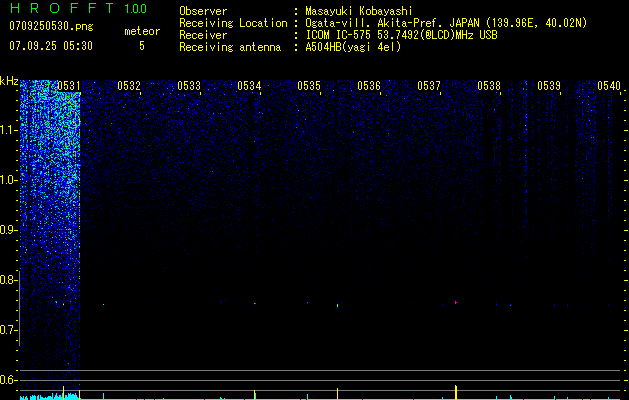The image size is (629, 400).
Task: Click the 0537 time marker
Action: click(x=429, y=86)
